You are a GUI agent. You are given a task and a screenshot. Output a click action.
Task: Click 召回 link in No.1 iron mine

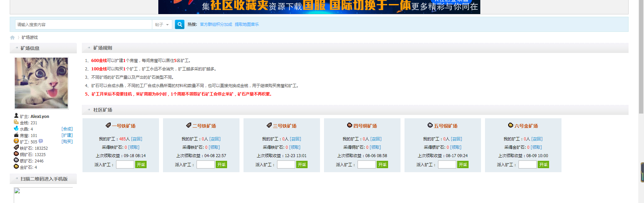click(x=137, y=139)
